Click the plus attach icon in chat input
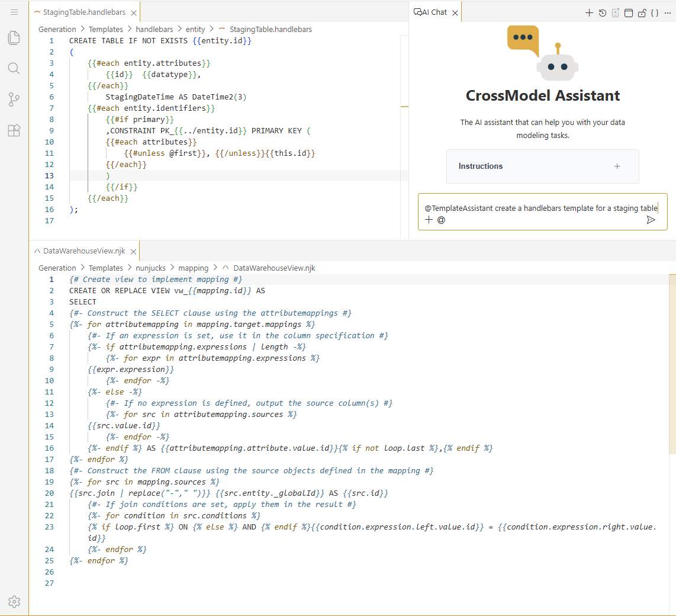The image size is (676, 616). pos(429,220)
